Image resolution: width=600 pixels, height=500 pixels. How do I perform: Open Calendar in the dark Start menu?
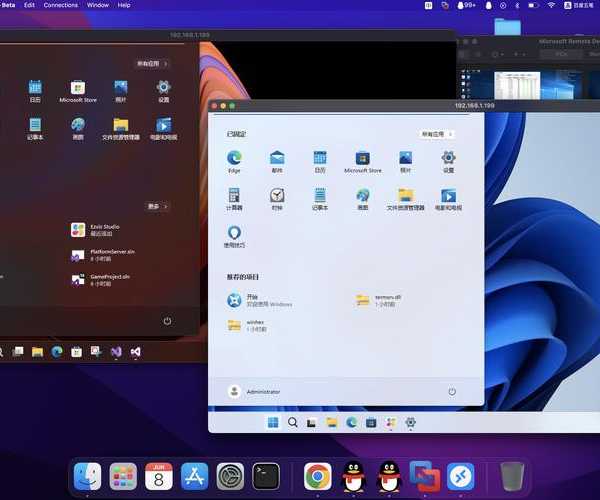click(x=35, y=91)
